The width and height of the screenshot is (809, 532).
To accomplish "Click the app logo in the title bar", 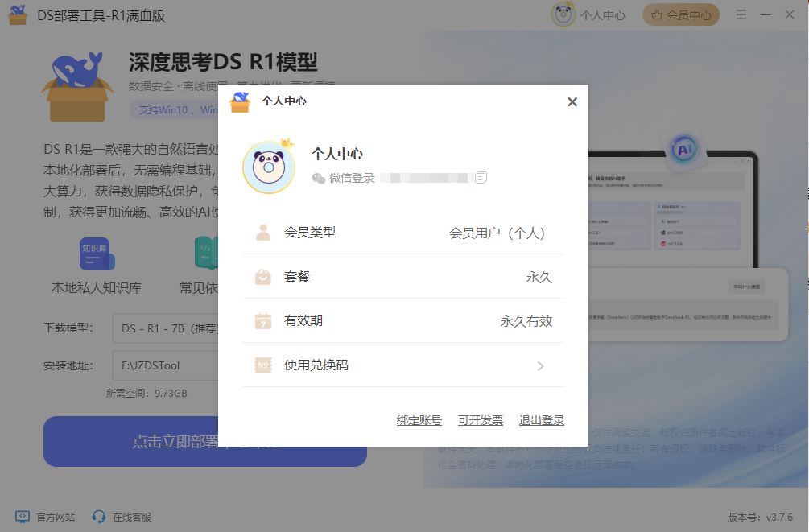I will (x=18, y=15).
